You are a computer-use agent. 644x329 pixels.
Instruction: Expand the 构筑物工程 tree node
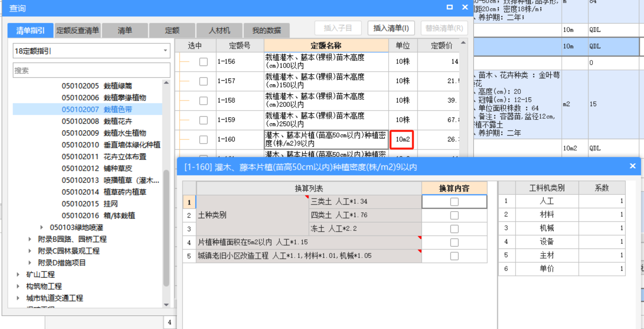(x=18, y=286)
